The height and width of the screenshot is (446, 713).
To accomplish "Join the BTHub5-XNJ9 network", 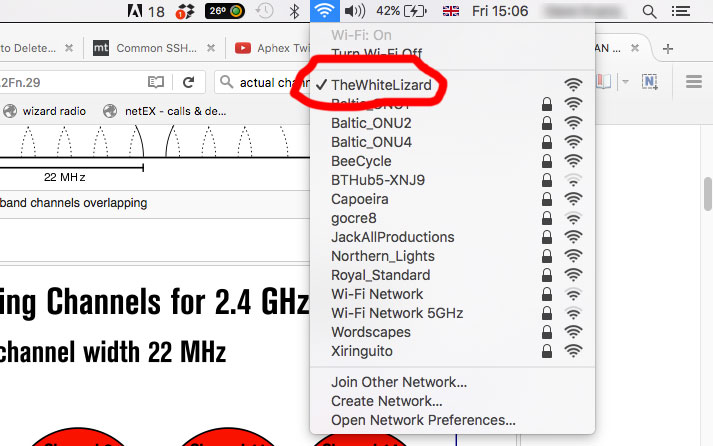I will pos(452,180).
